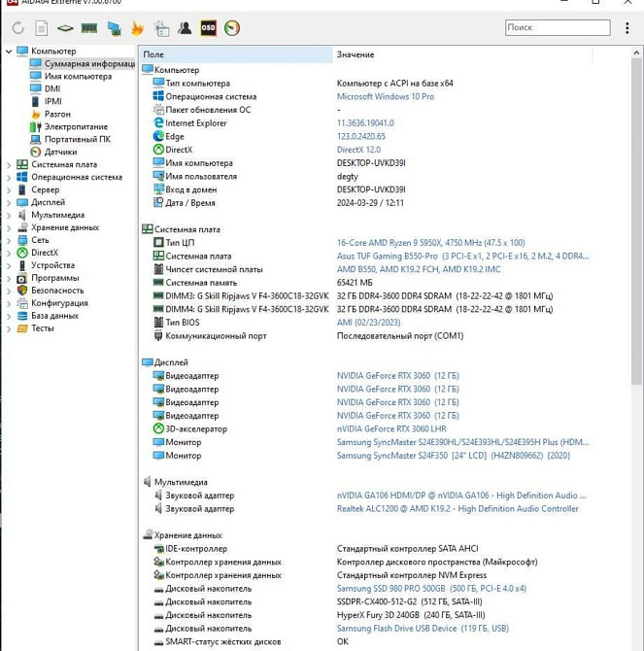Expand the Тесты tree node
Screen dimensions: 644x651
[9, 329]
